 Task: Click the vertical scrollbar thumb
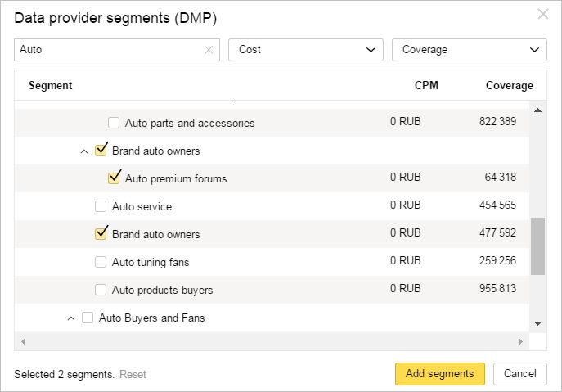tap(537, 246)
